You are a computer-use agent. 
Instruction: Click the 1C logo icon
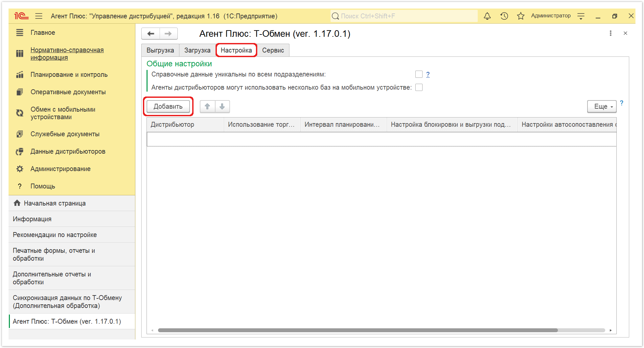coord(21,16)
